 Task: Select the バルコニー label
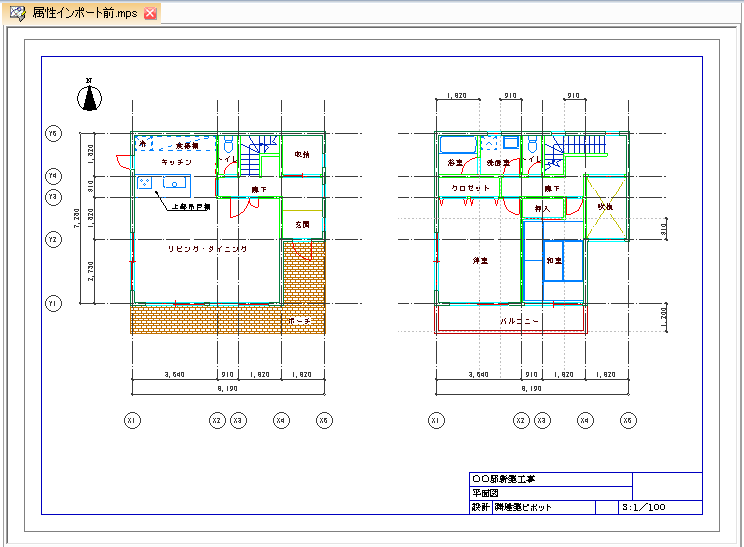click(519, 321)
